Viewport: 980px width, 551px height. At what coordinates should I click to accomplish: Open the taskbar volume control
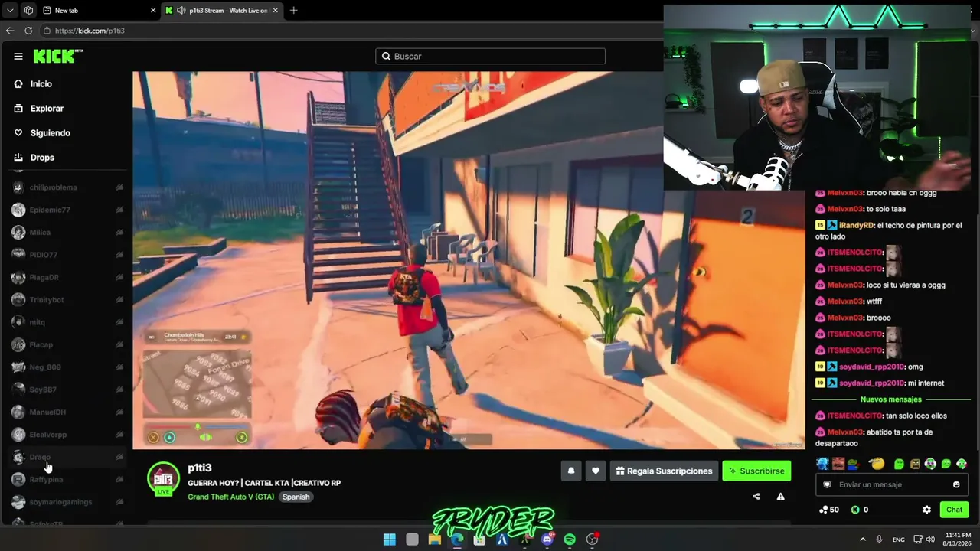[x=930, y=540]
